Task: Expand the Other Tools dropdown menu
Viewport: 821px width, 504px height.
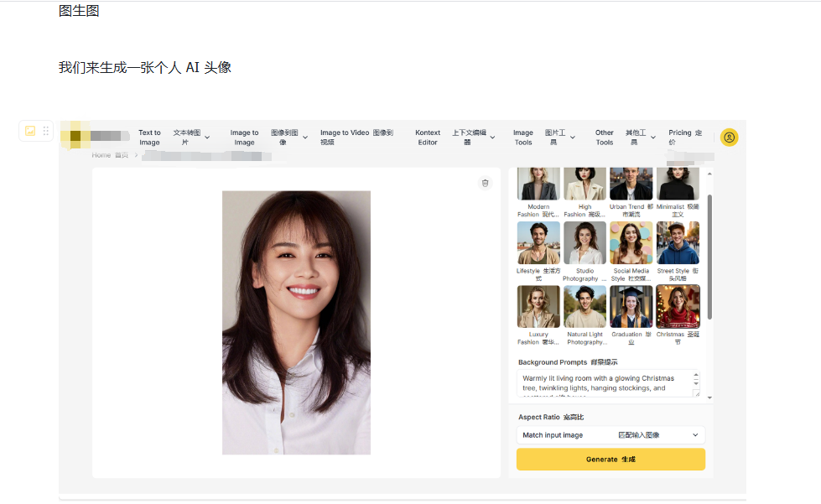Action: click(624, 138)
